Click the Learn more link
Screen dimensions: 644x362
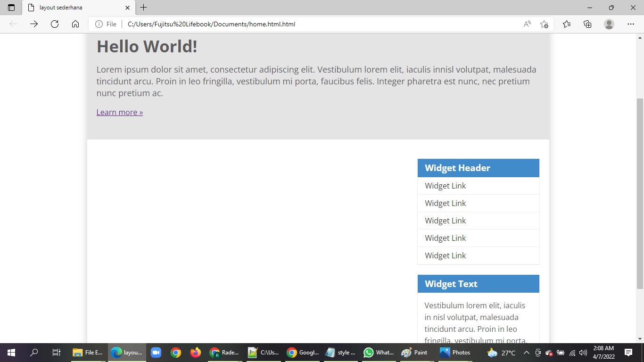[x=119, y=112]
